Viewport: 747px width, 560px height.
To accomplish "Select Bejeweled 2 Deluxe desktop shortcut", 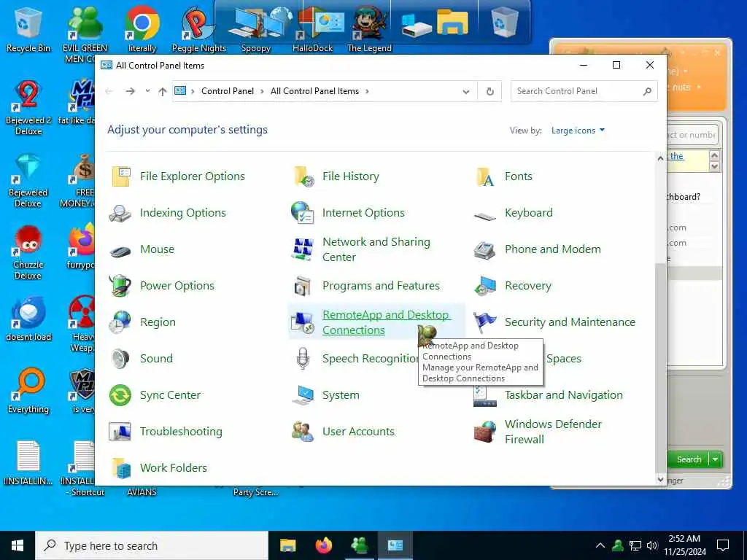I will tap(28, 108).
